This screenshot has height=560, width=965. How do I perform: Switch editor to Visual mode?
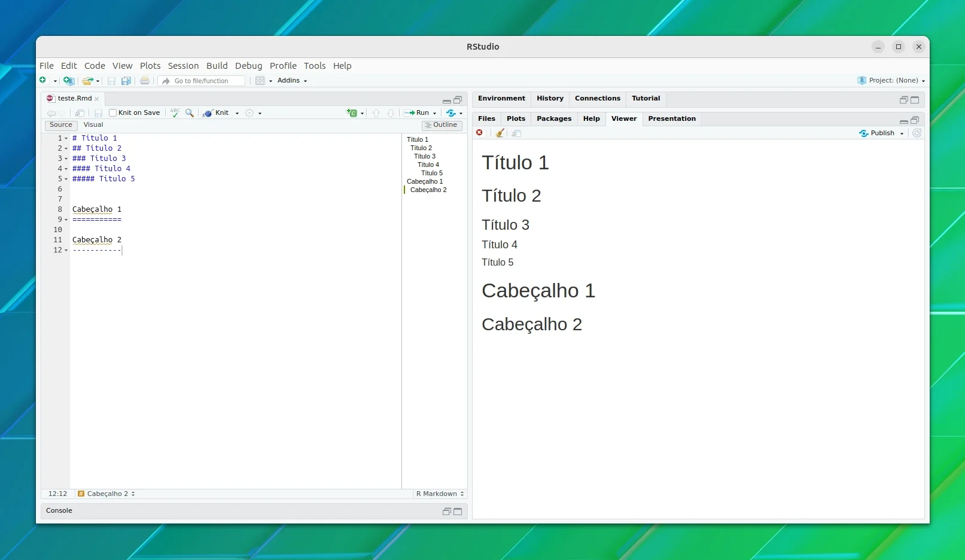[93, 125]
